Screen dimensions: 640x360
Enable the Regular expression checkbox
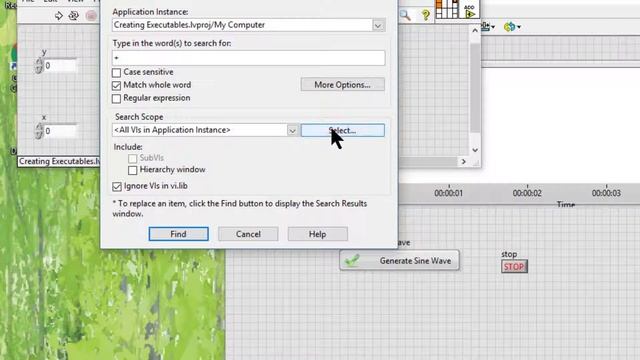click(116, 98)
